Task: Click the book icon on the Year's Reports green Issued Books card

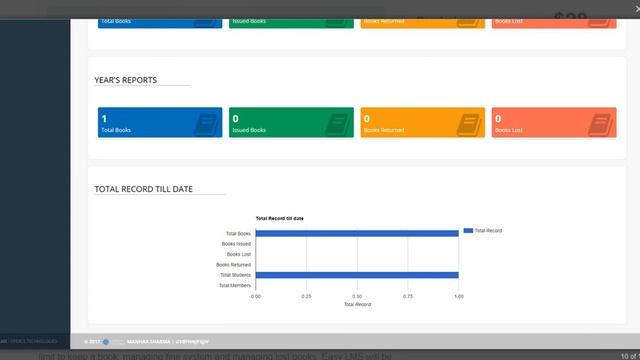Action: [337, 124]
